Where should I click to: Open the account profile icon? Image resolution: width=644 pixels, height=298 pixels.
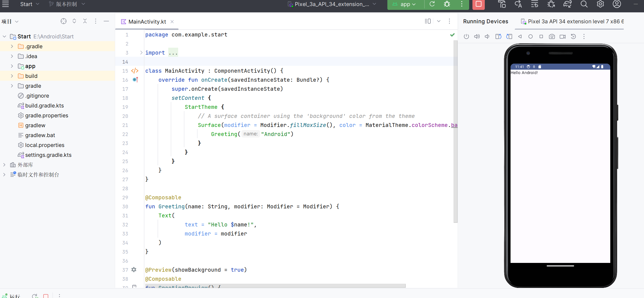click(617, 4)
